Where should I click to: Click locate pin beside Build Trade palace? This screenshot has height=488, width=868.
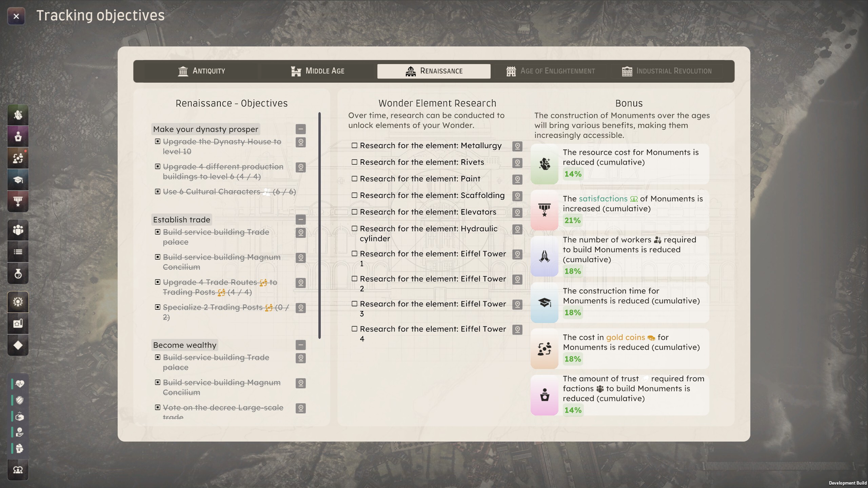point(300,232)
